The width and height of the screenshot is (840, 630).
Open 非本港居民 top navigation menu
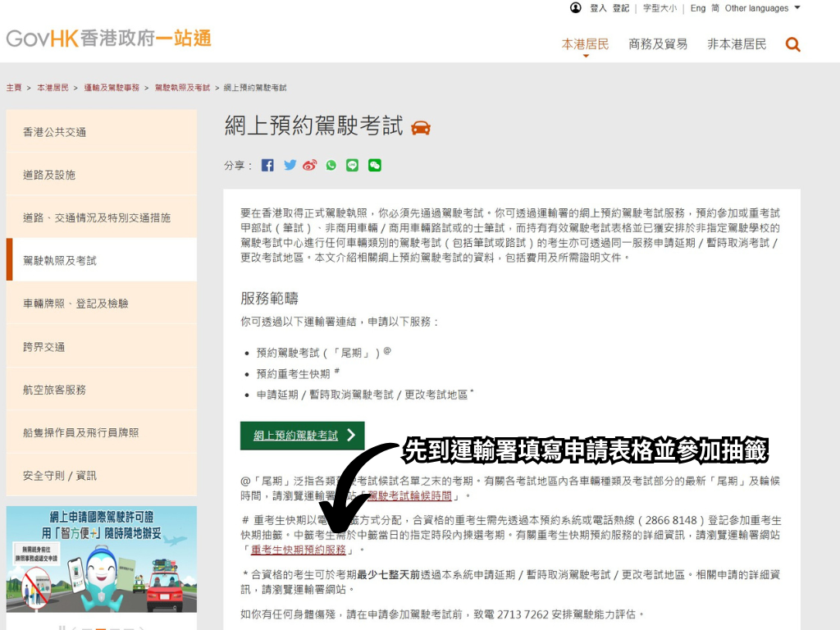coord(737,44)
